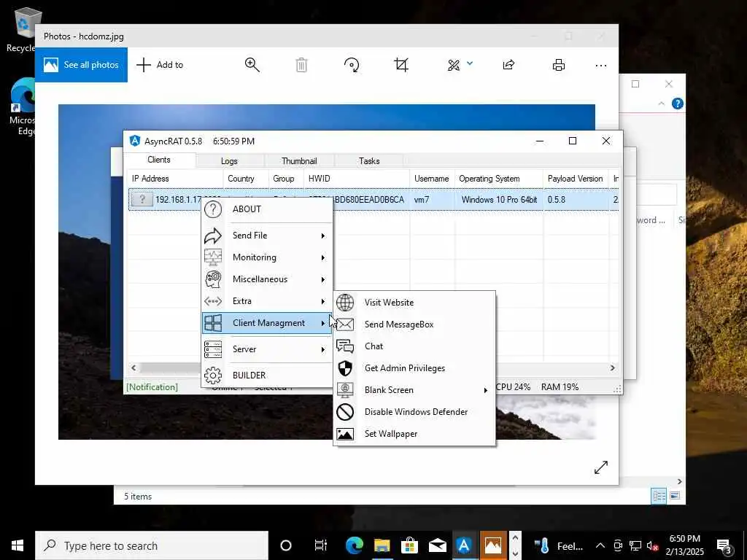
Task: Expand the Send File submenu arrow
Action: pos(323,236)
